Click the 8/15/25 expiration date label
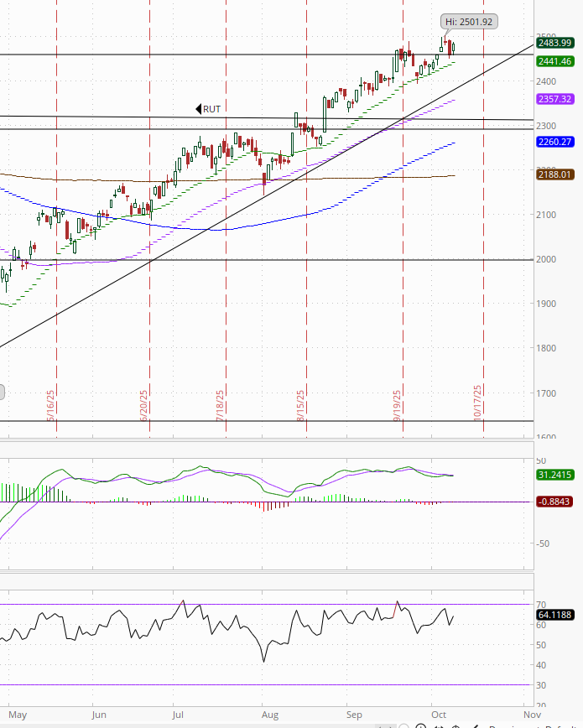This screenshot has height=728, width=583. (x=300, y=405)
